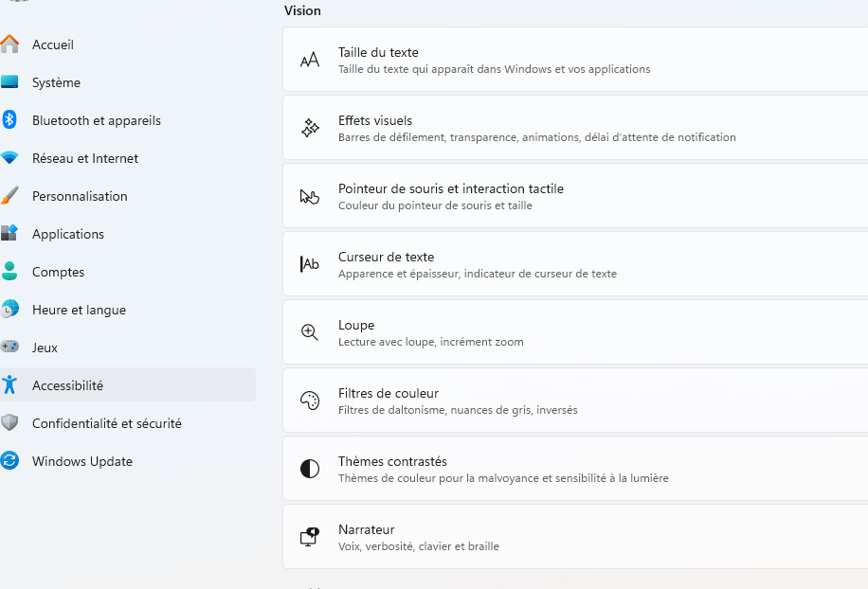Open the Bluetooth et appareils icon
This screenshot has height=589, width=868.
9,120
